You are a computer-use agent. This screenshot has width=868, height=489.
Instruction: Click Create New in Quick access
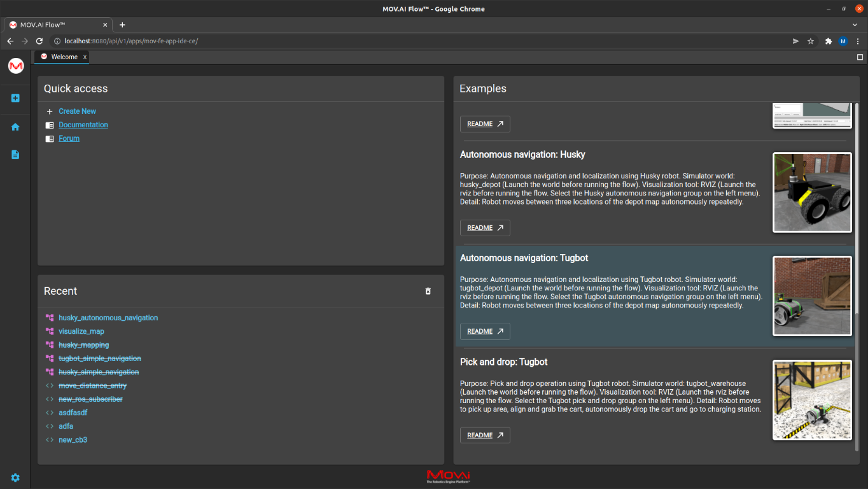click(77, 111)
